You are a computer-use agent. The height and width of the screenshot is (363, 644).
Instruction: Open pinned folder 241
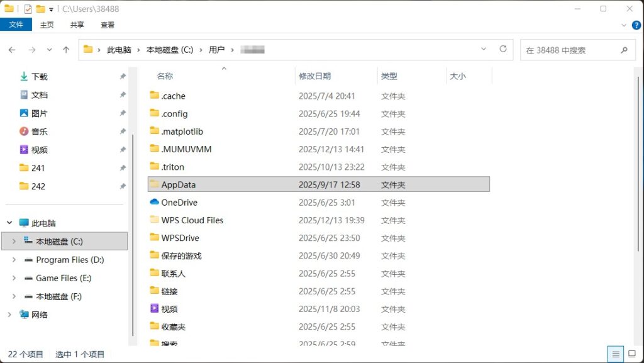[x=32, y=168]
